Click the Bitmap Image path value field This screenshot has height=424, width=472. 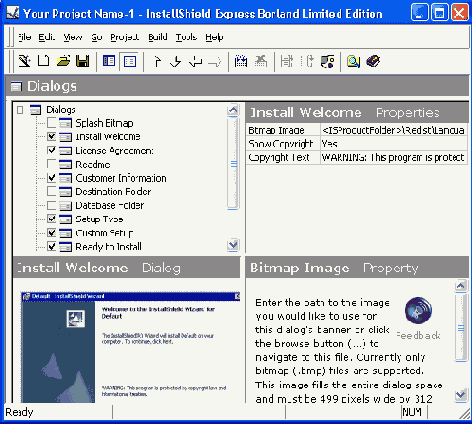coord(394,130)
